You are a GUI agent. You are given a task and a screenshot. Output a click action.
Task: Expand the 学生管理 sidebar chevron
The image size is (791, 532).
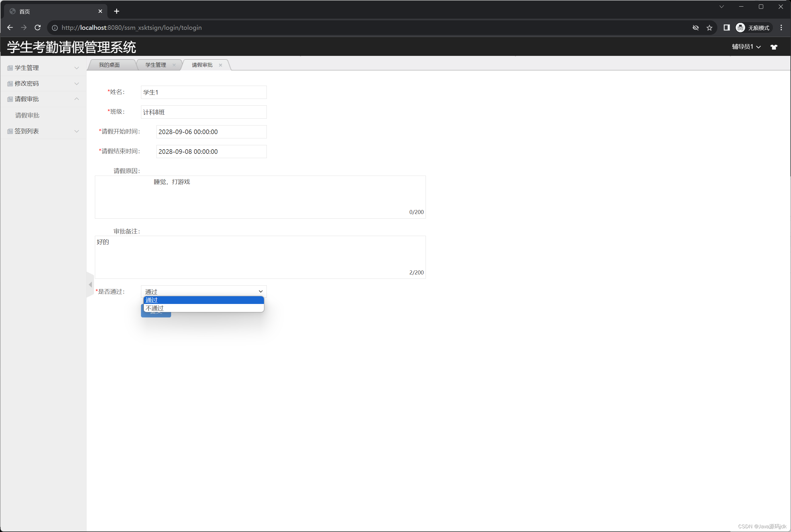[x=77, y=68]
